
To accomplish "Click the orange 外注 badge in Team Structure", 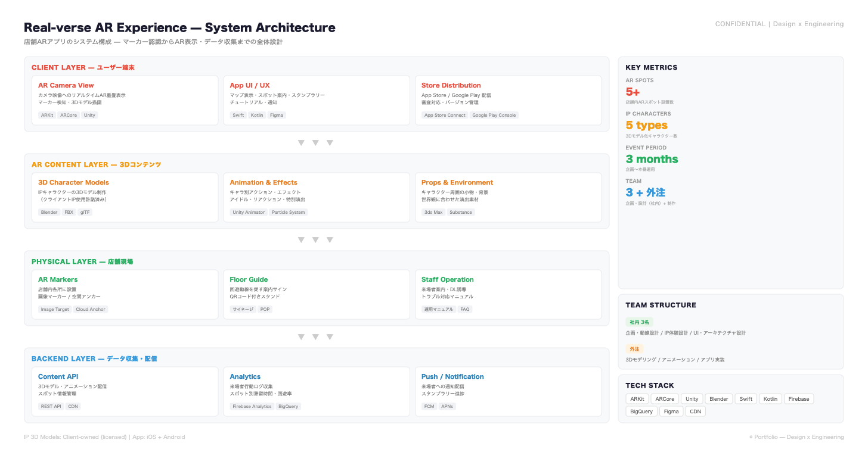I will tap(634, 349).
